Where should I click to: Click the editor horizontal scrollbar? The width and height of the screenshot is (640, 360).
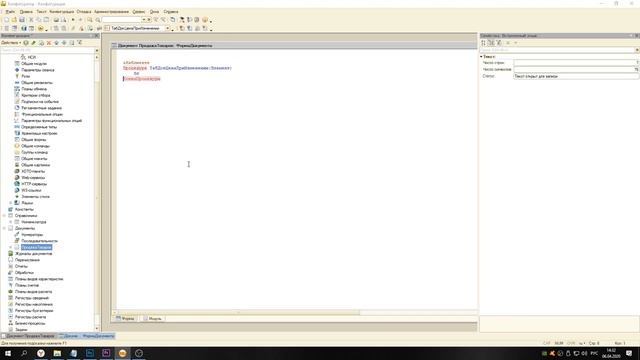[x=237, y=313]
